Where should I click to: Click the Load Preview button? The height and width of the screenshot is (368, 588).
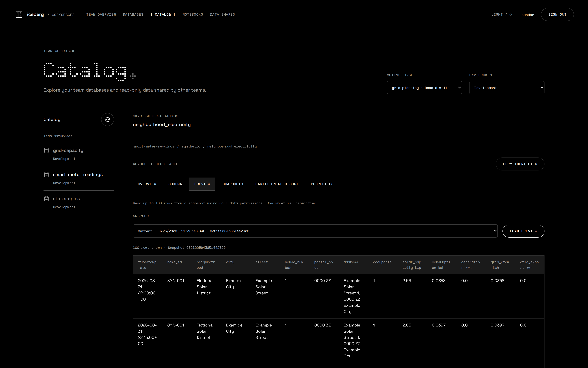[523, 231]
